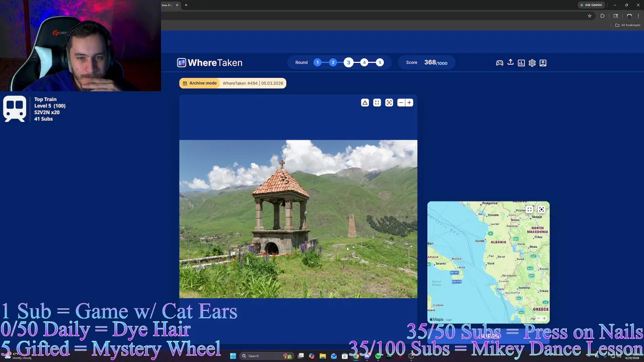
Task: Go to round 2 indicator
Action: point(333,62)
